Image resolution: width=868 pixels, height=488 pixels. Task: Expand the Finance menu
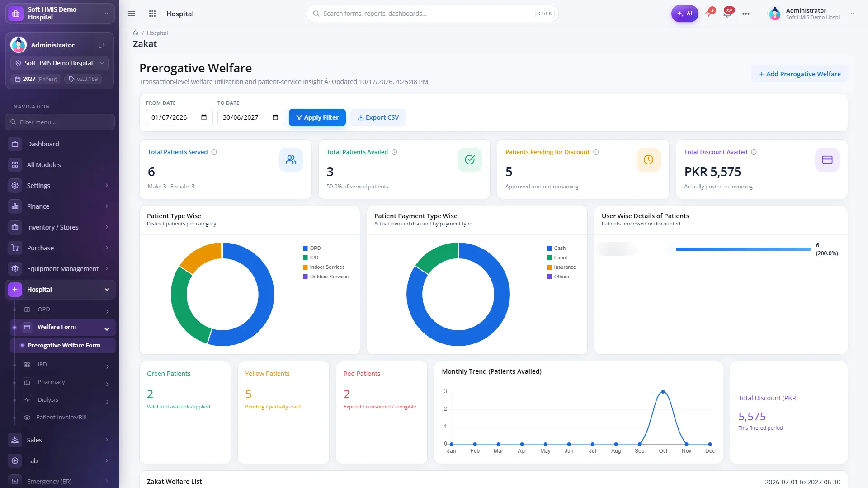click(60, 206)
